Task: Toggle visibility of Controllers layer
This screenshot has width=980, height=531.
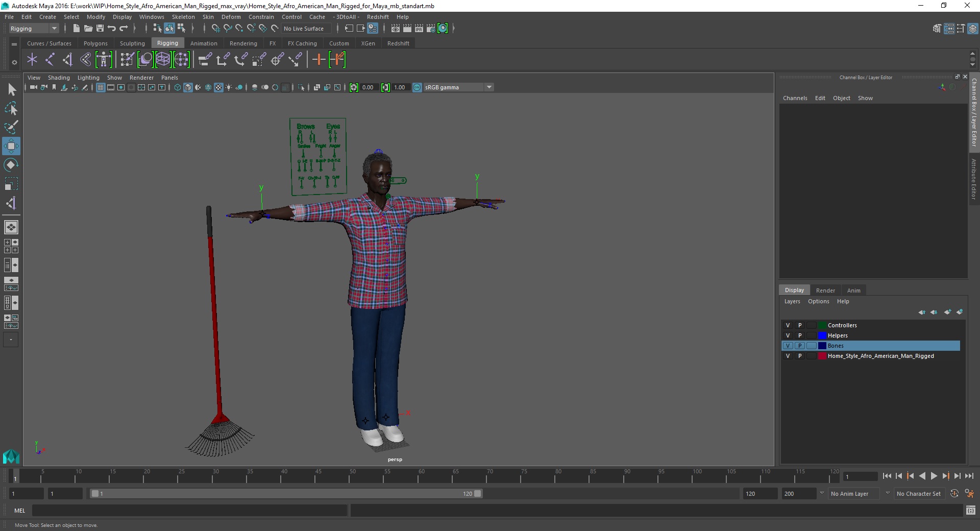Action: (788, 325)
